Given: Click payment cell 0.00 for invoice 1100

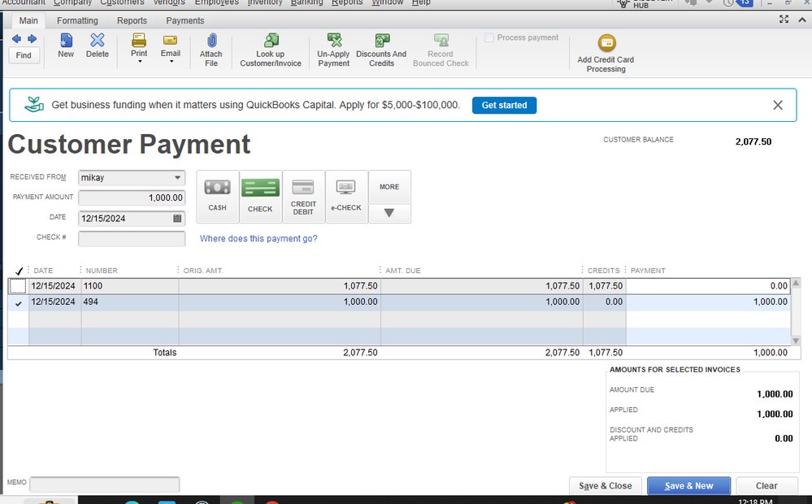Looking at the screenshot, I should pyautogui.click(x=708, y=286).
